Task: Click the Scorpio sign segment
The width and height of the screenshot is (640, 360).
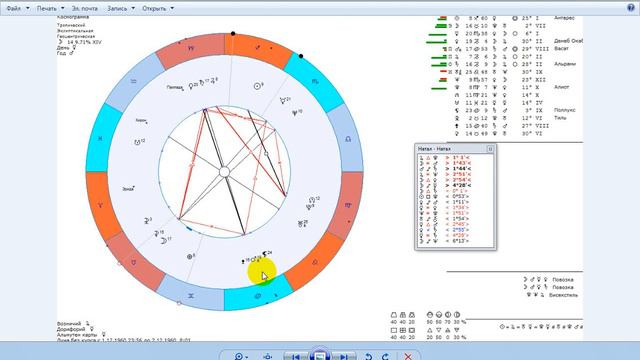Action: pyautogui.click(x=315, y=81)
